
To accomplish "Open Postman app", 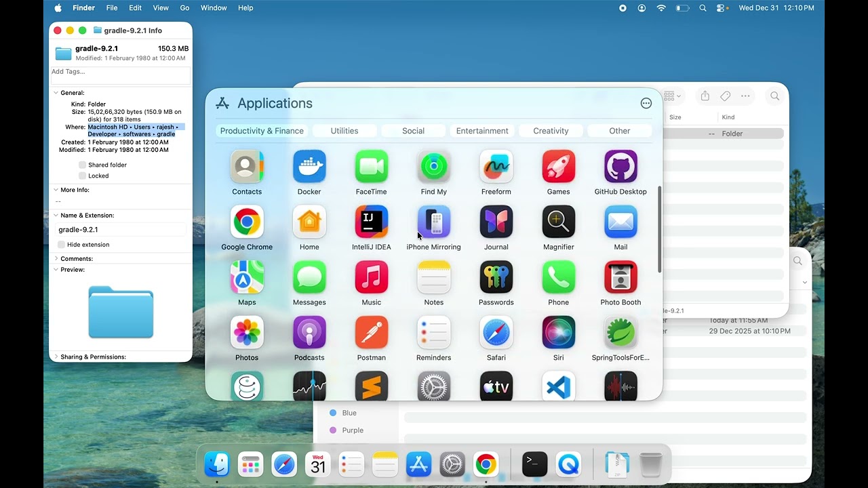I will [372, 333].
